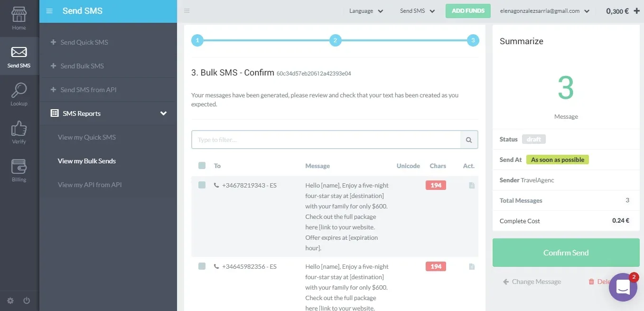644x311 pixels.
Task: Open the Home store icon
Action: pos(19,15)
